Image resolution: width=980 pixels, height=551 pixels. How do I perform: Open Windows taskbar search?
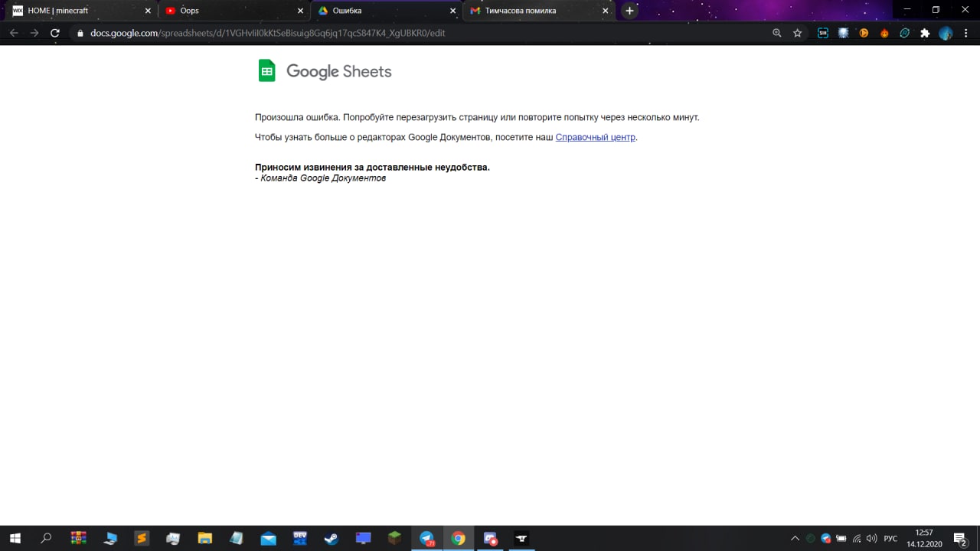(x=46, y=538)
